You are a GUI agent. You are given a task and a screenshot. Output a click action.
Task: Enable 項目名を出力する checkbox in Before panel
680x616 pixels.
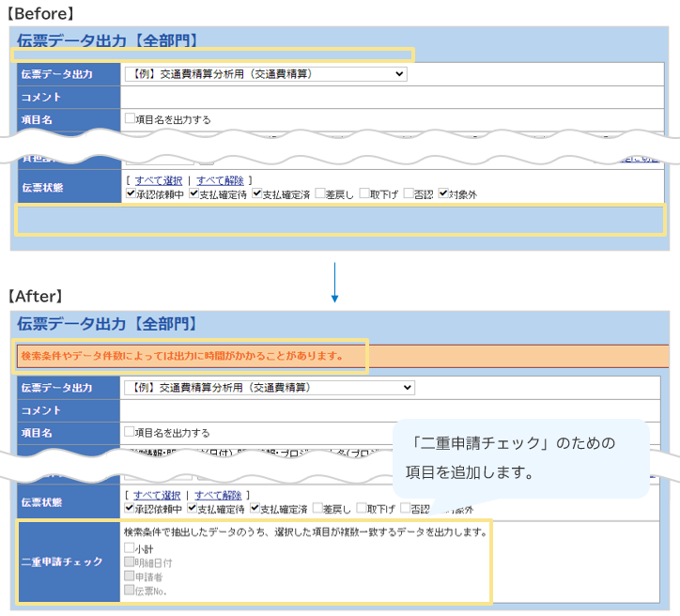pyautogui.click(x=131, y=119)
